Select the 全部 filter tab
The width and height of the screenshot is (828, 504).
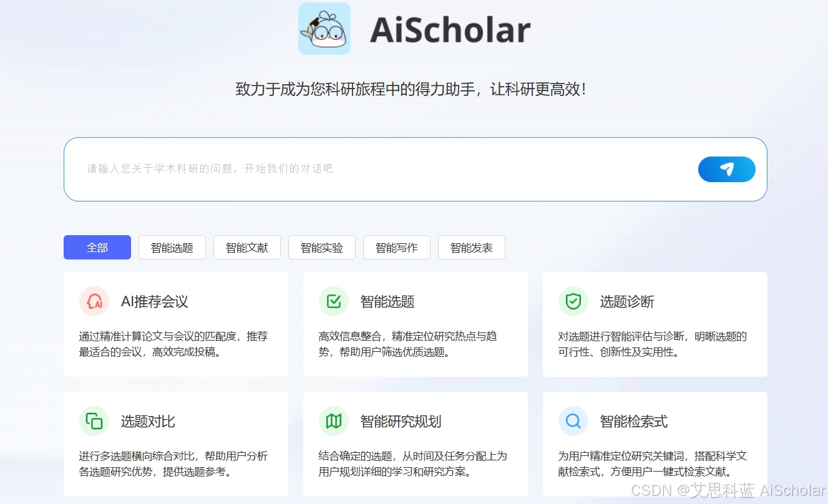(x=97, y=248)
